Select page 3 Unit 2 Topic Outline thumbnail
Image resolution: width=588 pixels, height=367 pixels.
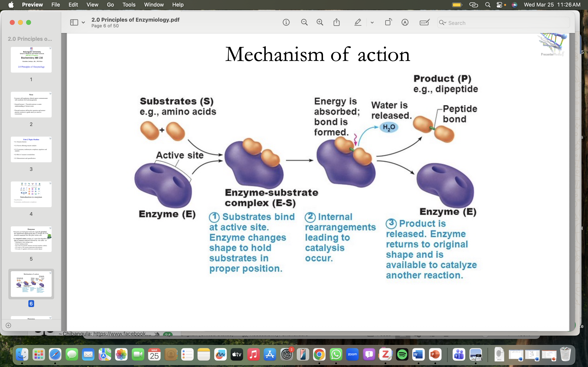(x=31, y=149)
